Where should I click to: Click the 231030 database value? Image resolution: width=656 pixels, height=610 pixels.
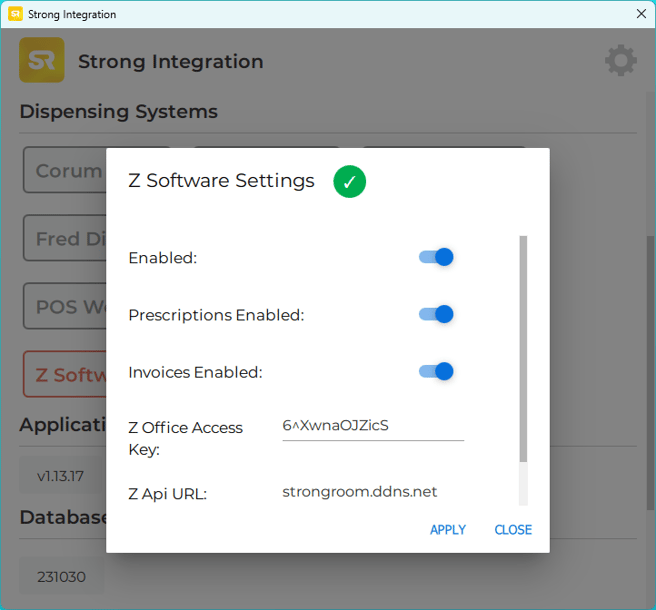[x=62, y=577]
